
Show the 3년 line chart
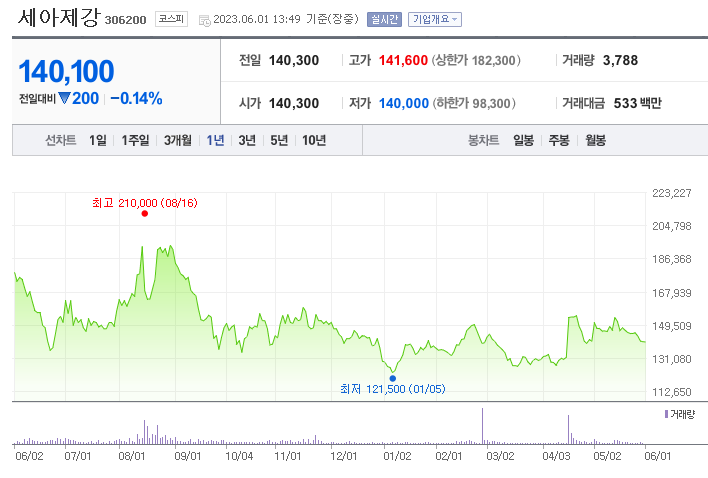click(x=247, y=140)
